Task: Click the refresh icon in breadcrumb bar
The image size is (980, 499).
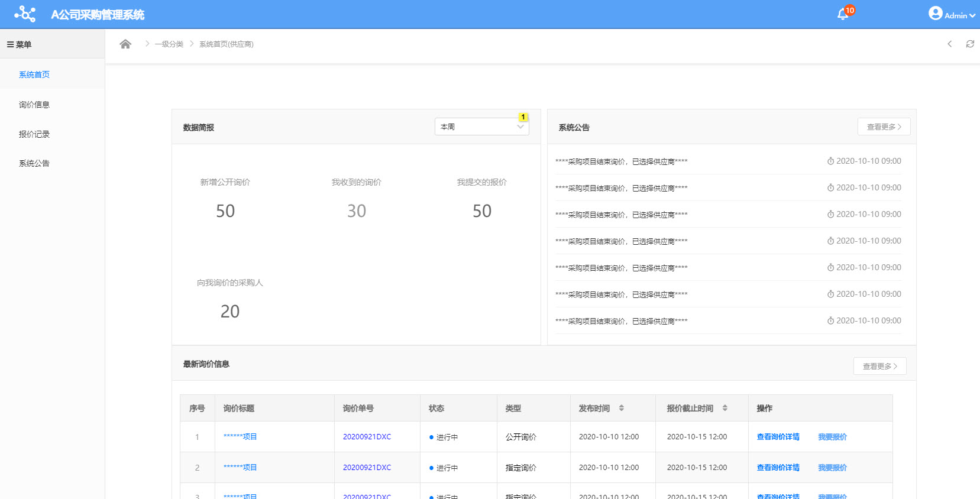Action: (970, 44)
